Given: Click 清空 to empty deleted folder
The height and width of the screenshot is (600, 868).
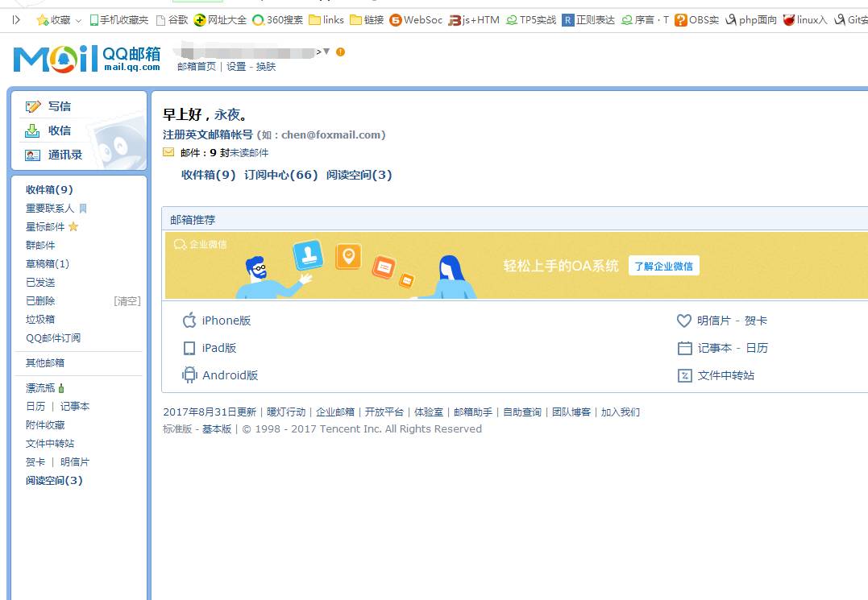Looking at the screenshot, I should tap(127, 301).
